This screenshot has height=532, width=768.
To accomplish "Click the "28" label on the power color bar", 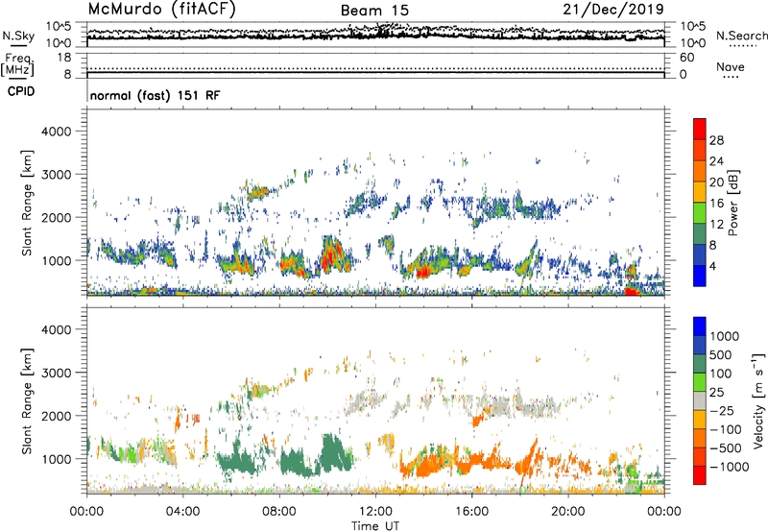I will [x=716, y=140].
